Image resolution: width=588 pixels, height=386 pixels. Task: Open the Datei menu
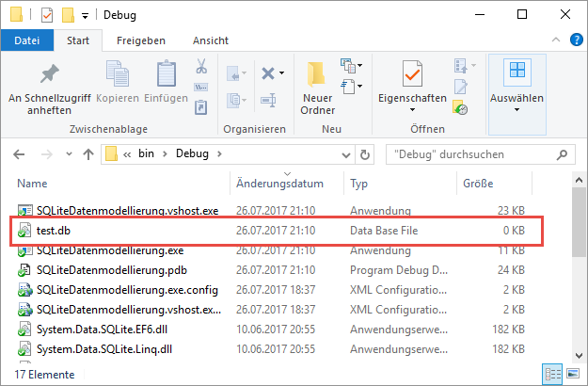click(27, 40)
